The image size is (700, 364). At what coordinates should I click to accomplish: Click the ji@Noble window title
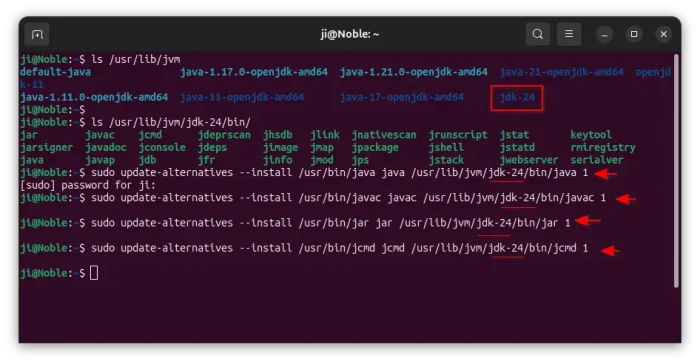350,34
